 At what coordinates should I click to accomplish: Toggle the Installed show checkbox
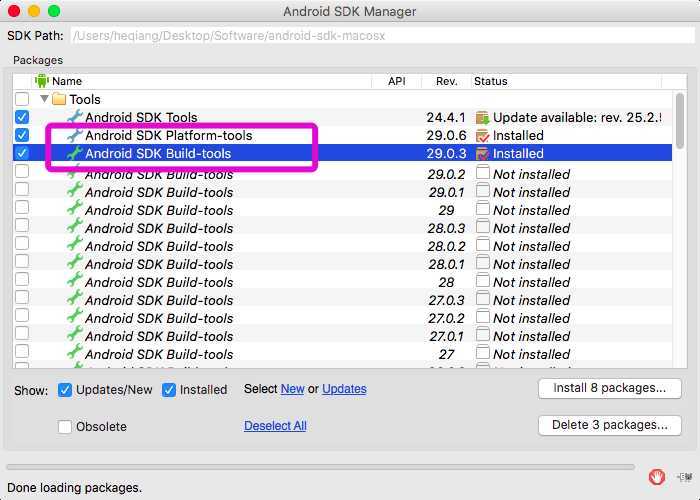click(x=169, y=390)
